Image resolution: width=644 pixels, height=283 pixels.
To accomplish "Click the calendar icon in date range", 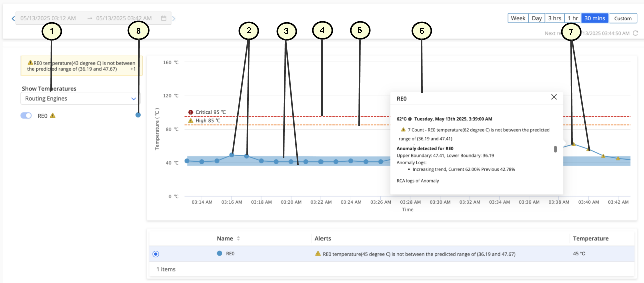I will coord(164,18).
